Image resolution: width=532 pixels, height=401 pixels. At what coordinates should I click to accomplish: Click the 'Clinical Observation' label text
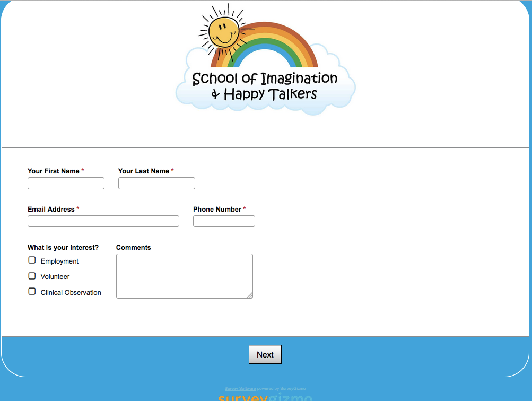71,293
